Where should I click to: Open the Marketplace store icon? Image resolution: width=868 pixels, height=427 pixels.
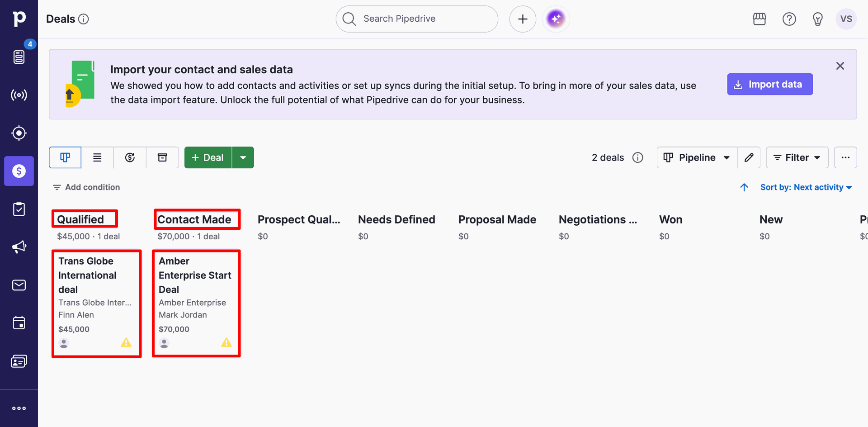[759, 19]
